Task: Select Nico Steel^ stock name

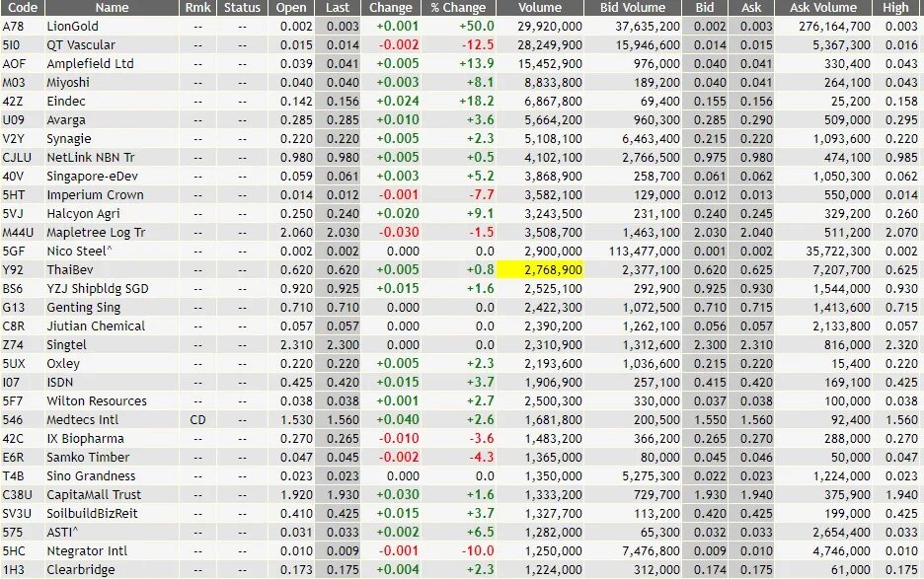Action: (79, 251)
